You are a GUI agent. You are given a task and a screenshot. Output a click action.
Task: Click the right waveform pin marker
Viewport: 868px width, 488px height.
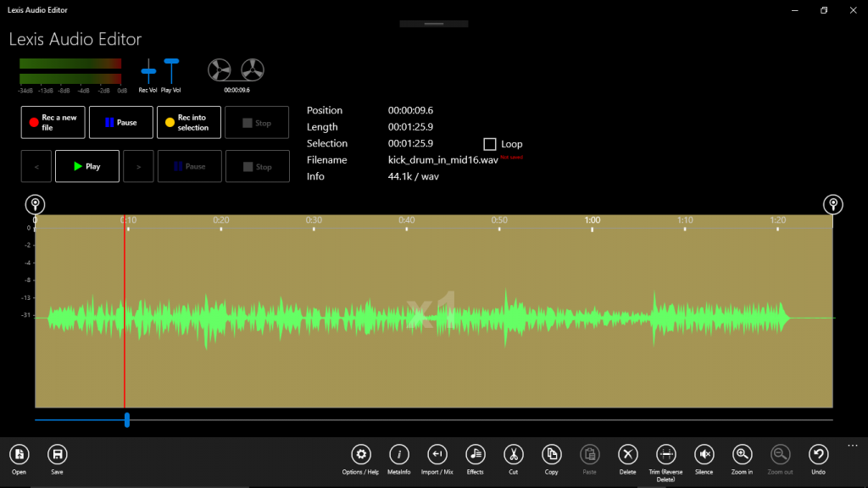tap(834, 203)
